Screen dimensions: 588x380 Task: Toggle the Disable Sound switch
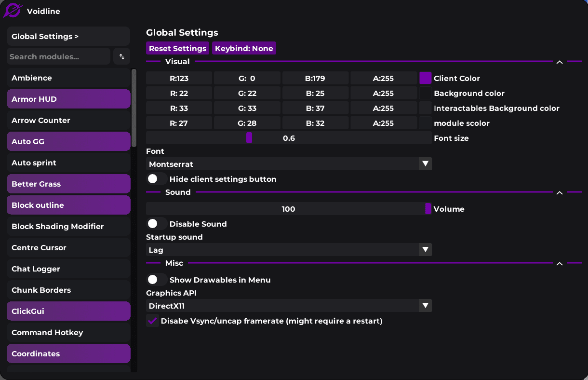coord(157,224)
